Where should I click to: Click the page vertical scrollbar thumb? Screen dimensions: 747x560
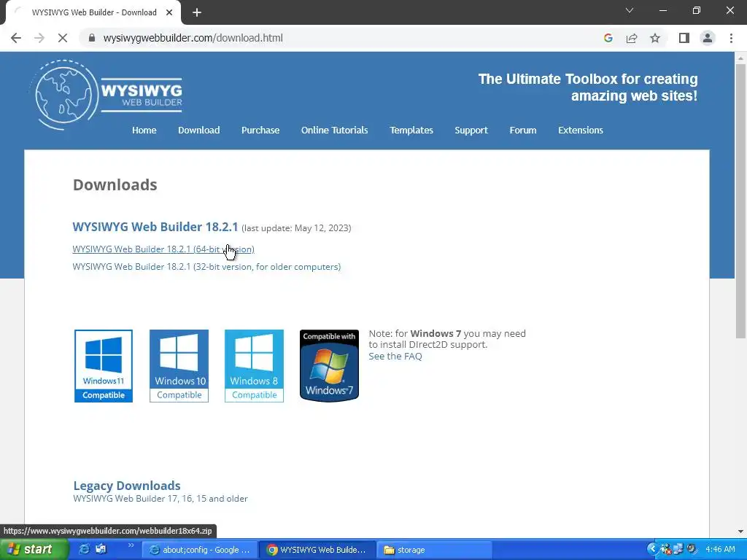[740, 200]
